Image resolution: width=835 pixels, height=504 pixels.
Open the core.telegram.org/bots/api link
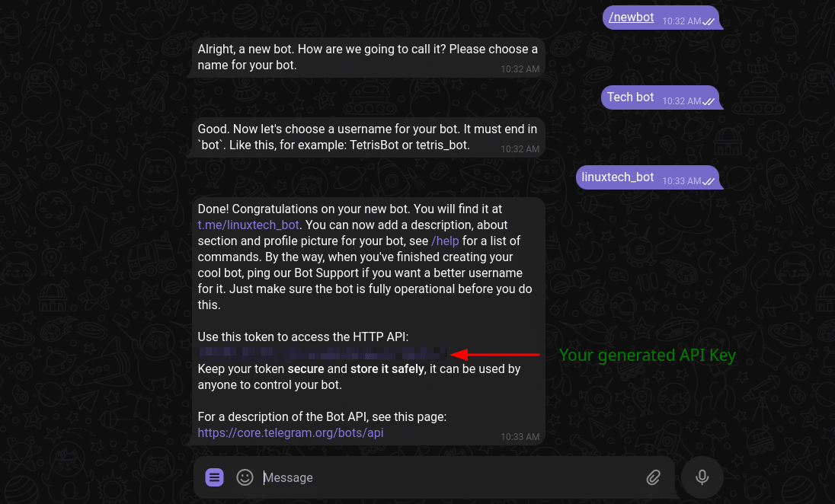[290, 432]
